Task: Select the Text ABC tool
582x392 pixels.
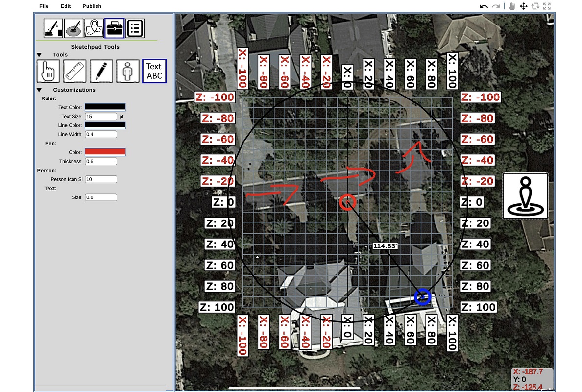Action: pyautogui.click(x=154, y=71)
